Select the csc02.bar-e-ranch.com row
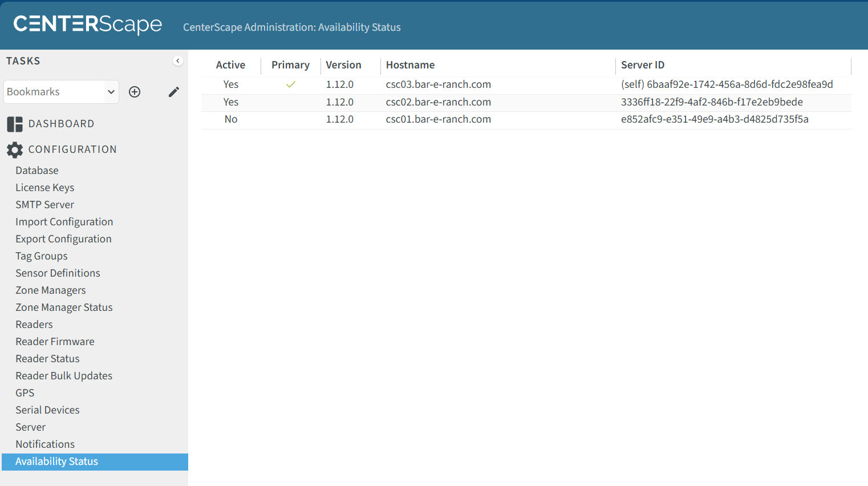 (x=438, y=102)
